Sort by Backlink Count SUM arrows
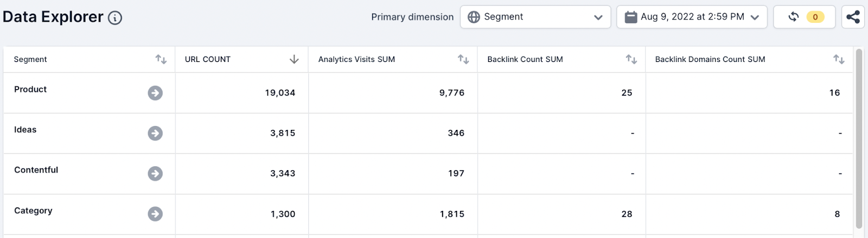This screenshot has height=238, width=868. 631,59
